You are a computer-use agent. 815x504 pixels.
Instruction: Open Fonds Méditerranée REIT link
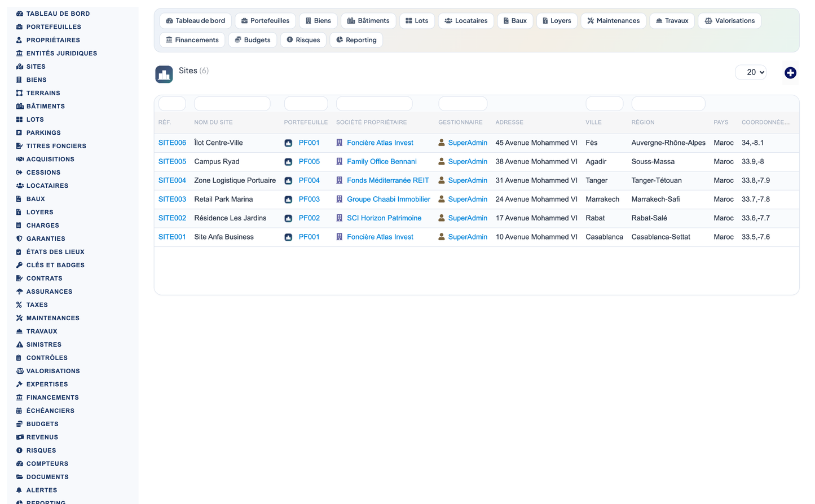click(x=388, y=180)
